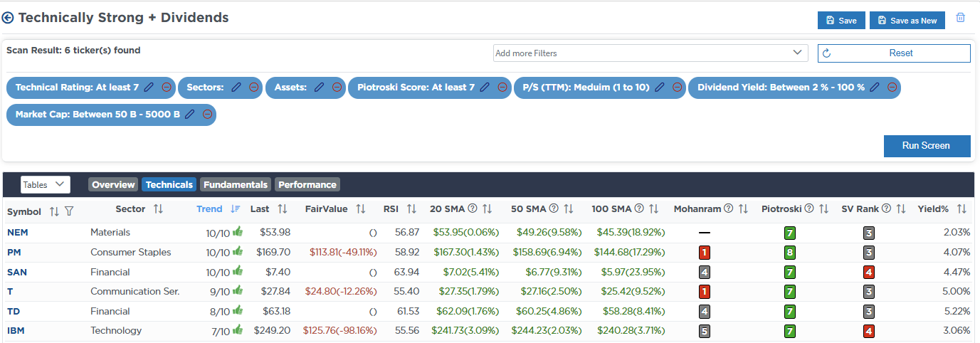Image resolution: width=980 pixels, height=343 pixels.
Task: Open the Symbol column filter funnel
Action: click(69, 211)
